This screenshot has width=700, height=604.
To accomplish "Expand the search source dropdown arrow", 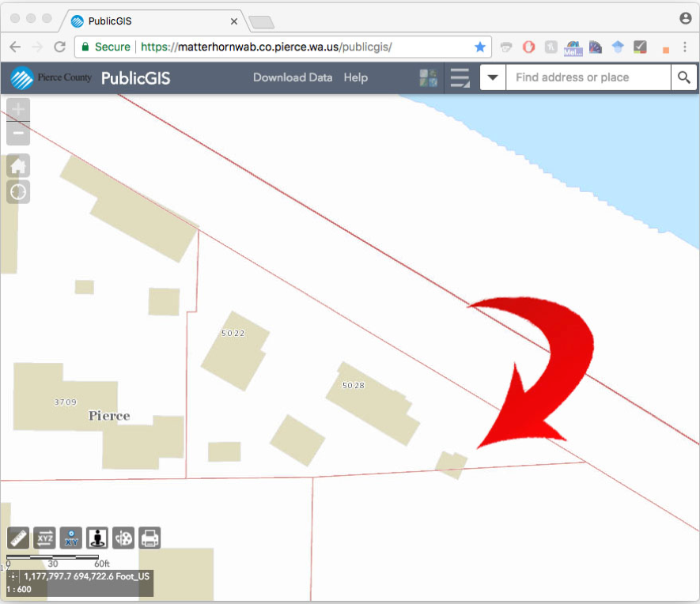I will pyautogui.click(x=493, y=77).
